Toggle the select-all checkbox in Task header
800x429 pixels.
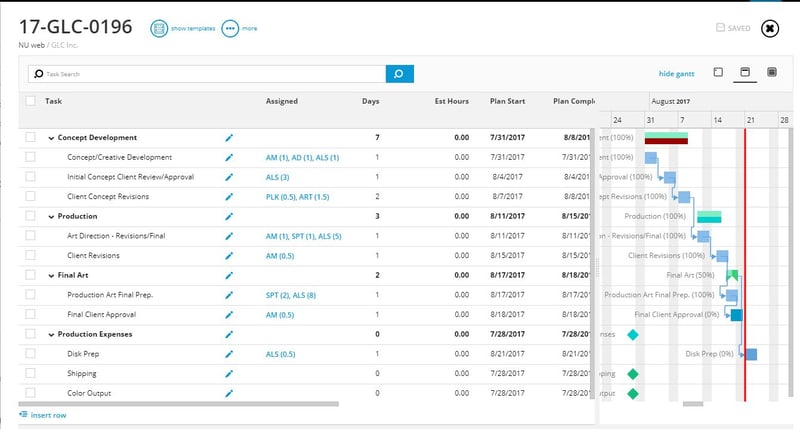coord(31,100)
